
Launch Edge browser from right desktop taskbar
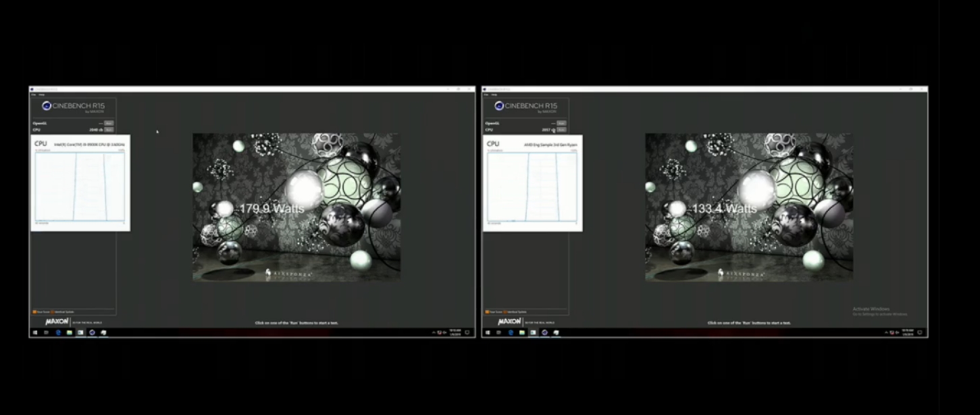[511, 333]
